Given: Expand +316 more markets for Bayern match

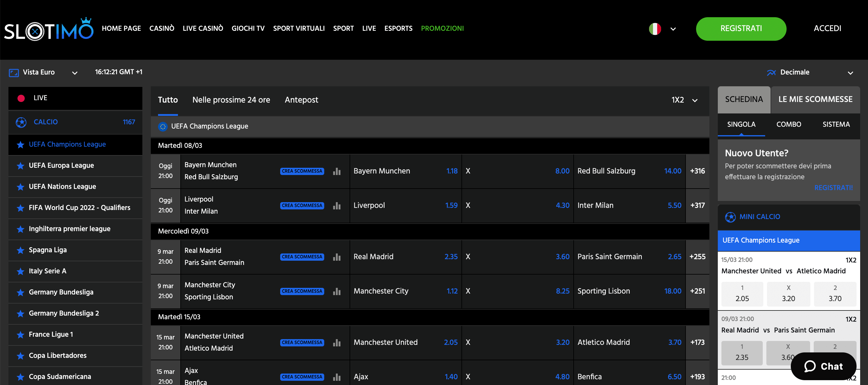Looking at the screenshot, I should [697, 171].
